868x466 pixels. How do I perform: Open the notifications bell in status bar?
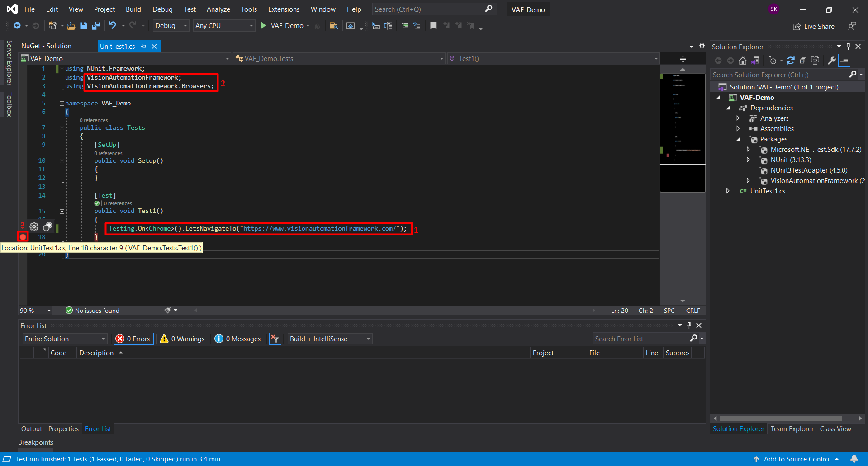pyautogui.click(x=854, y=459)
